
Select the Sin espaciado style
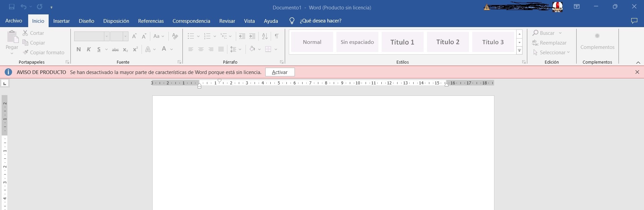coord(357,42)
